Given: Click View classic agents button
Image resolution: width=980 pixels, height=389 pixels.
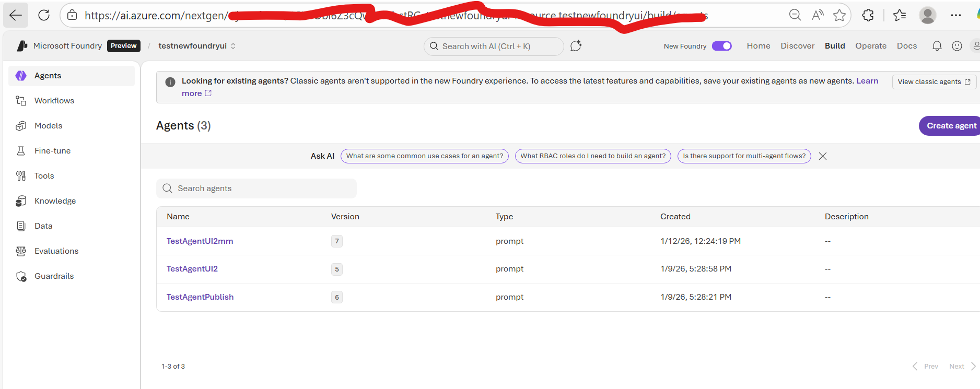Looking at the screenshot, I should tap(934, 82).
